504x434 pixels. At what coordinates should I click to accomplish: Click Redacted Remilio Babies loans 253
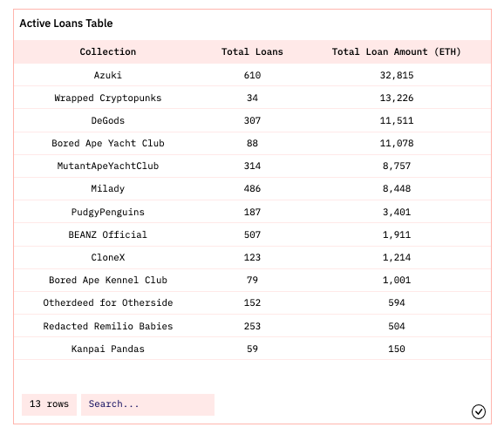tap(252, 326)
